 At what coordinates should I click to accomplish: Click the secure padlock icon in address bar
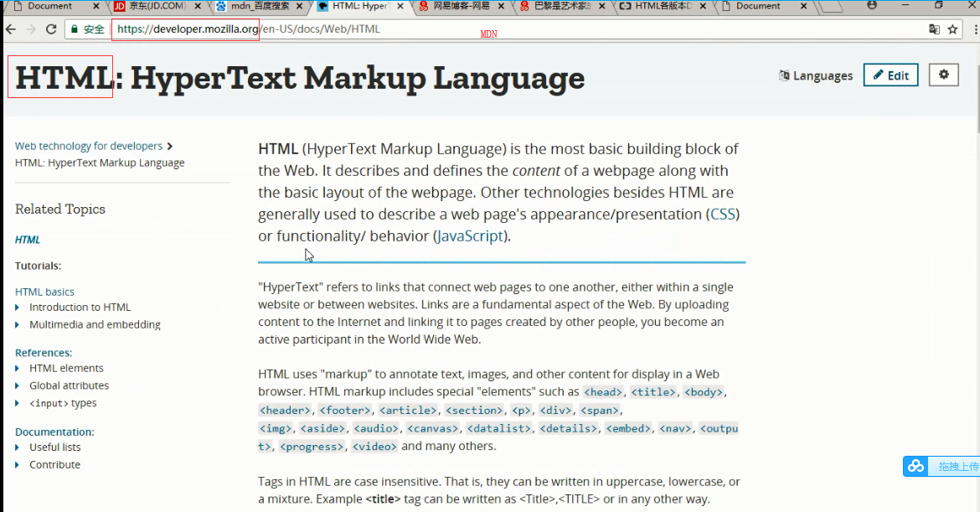[75, 29]
